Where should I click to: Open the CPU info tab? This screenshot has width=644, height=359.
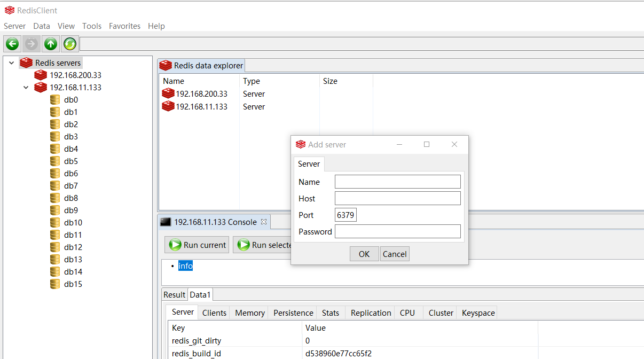point(407,313)
